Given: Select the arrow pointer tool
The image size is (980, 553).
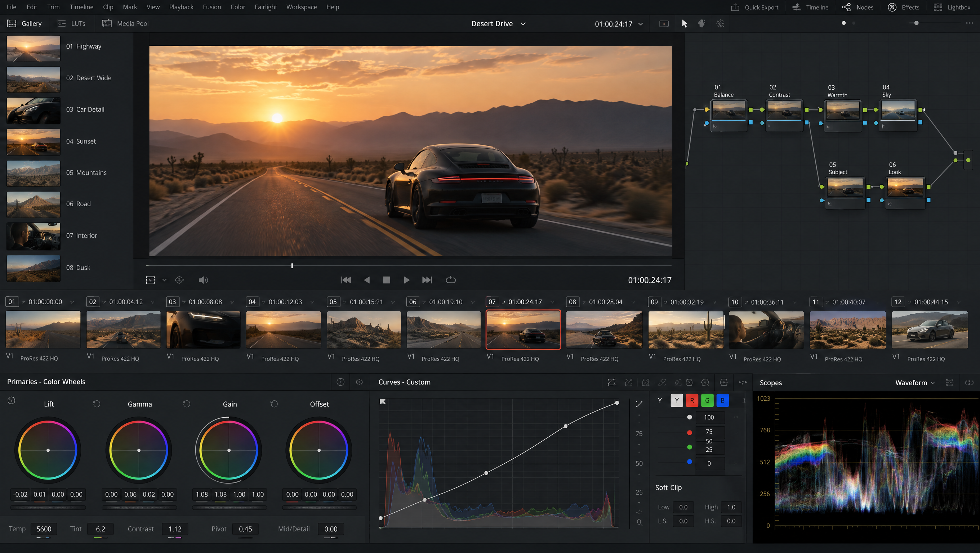Looking at the screenshot, I should click(x=684, y=23).
